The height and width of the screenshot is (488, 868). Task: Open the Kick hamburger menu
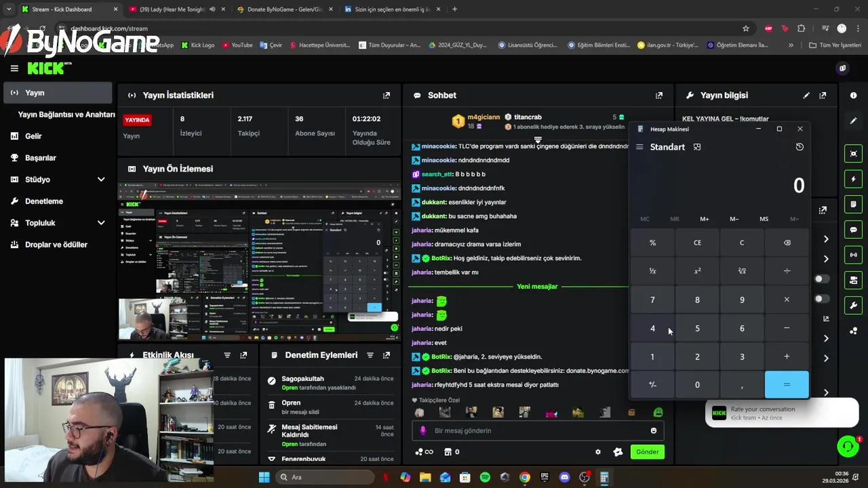click(14, 68)
